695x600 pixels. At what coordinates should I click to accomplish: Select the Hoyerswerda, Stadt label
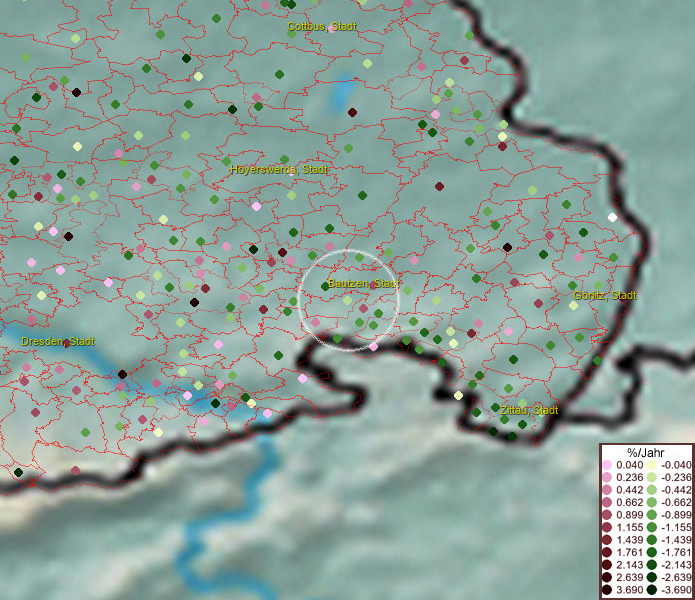[x=279, y=170]
